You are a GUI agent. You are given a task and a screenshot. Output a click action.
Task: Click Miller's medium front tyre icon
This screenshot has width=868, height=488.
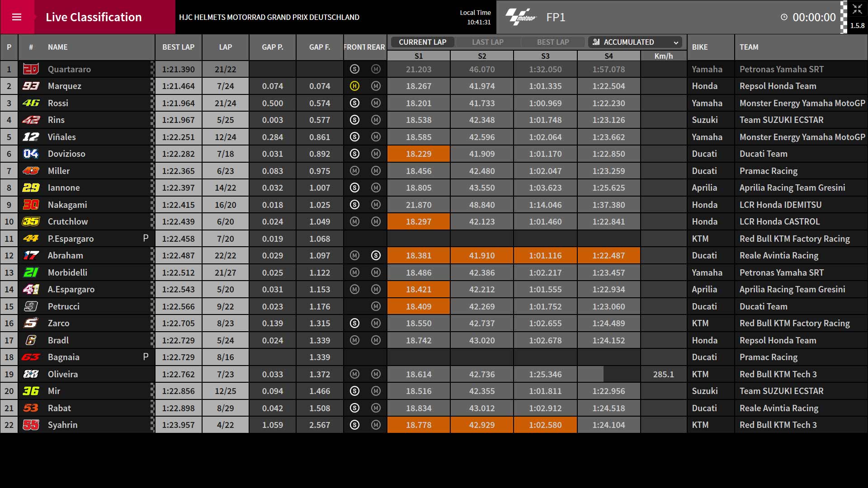click(354, 171)
